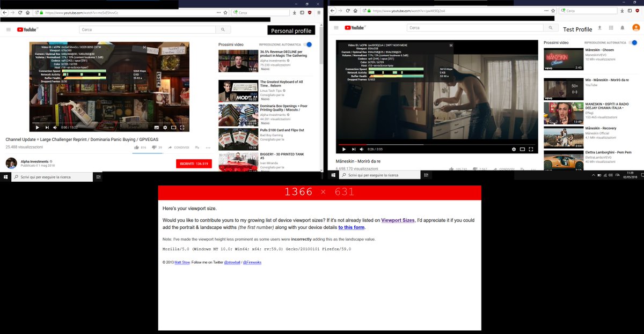Open the video upload icon in right YouTube
Screen dimensions: 644x334
click(601, 27)
